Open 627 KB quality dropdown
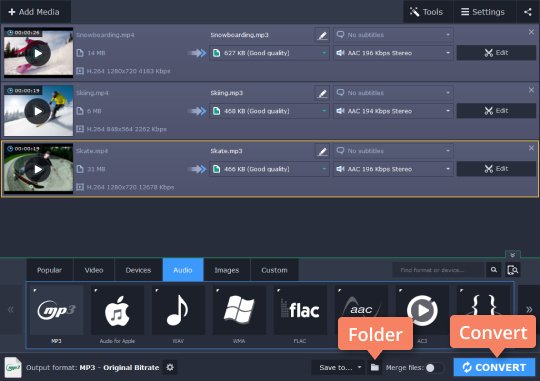Image resolution: width=540 pixels, height=381 pixels. point(269,53)
